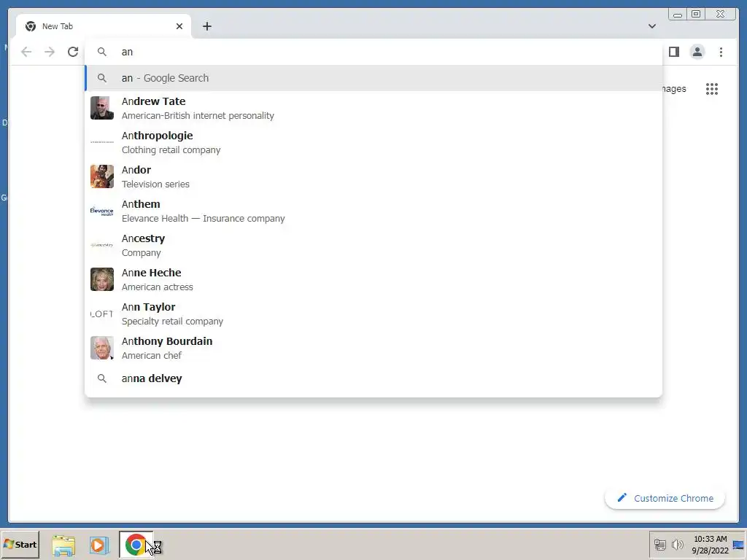747x560 pixels.
Task: Open the Windows Start menu
Action: click(x=20, y=544)
